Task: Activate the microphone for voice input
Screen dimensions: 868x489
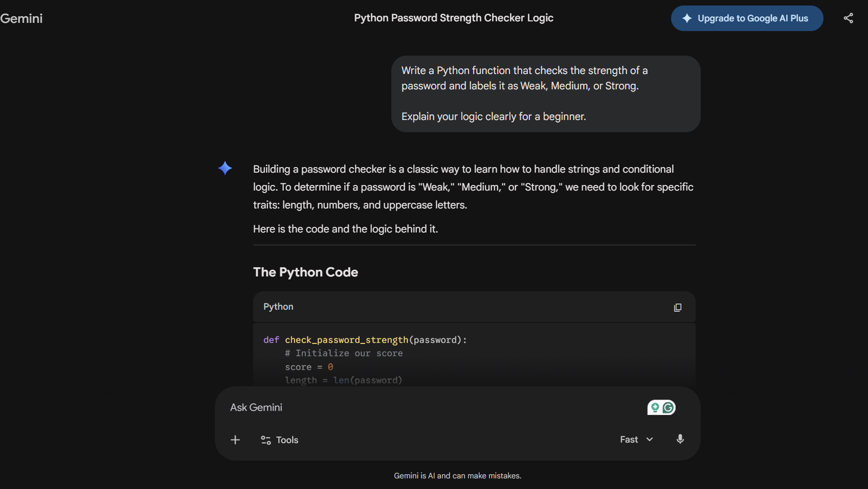Action: 680,439
